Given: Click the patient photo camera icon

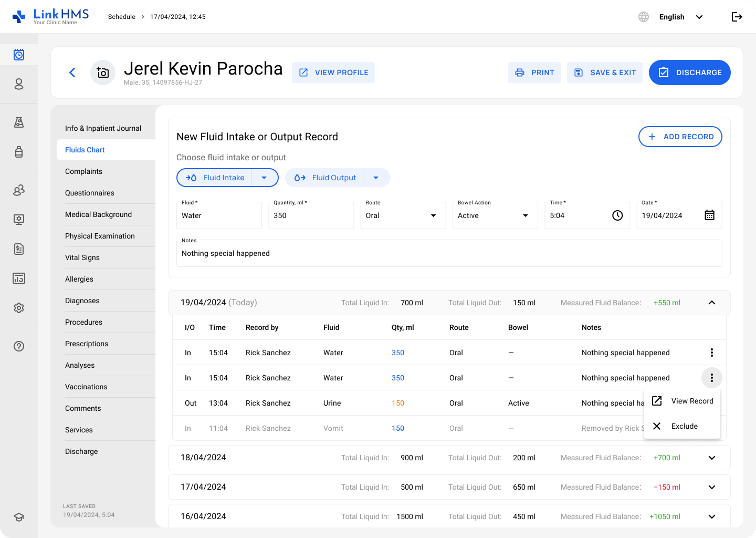Looking at the screenshot, I should tap(103, 73).
